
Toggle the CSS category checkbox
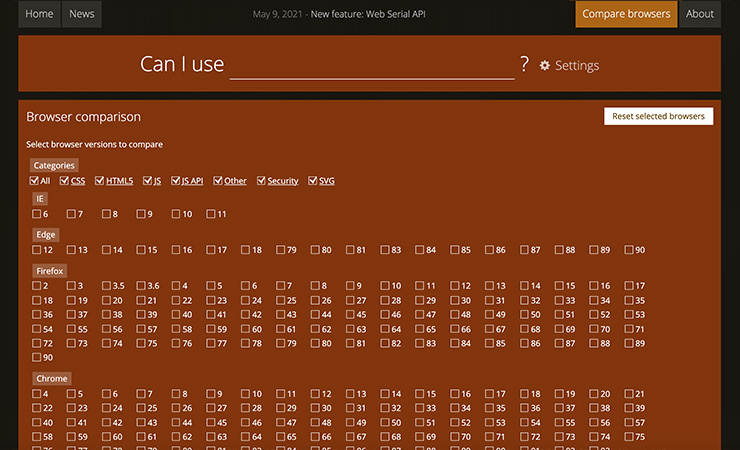click(x=64, y=180)
